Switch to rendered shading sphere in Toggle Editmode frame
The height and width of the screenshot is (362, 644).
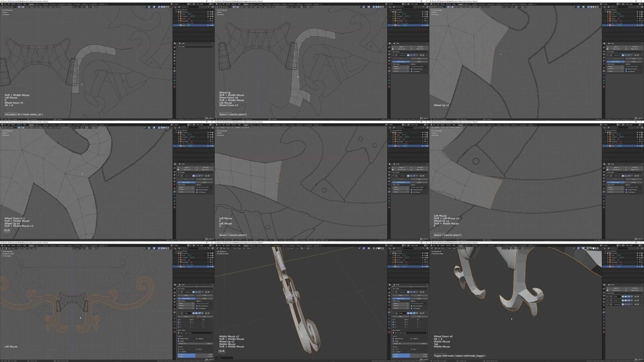click(597, 248)
